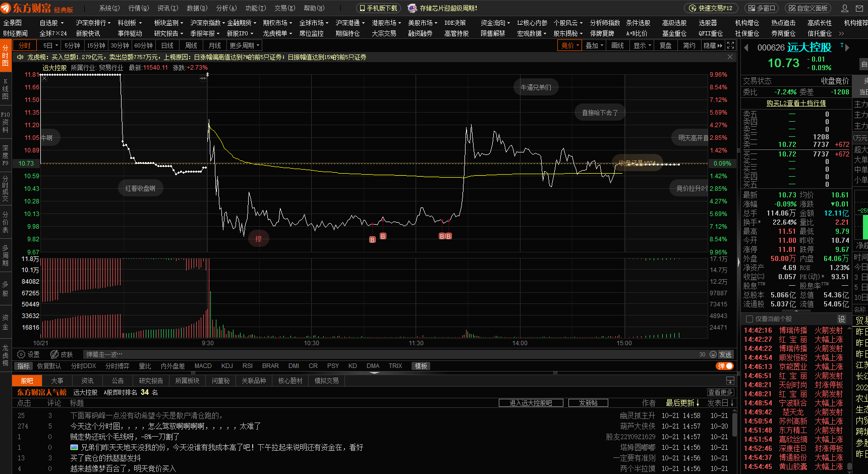Open 龙虎榜 in left sidebar
868x474 pixels.
pos(6,355)
